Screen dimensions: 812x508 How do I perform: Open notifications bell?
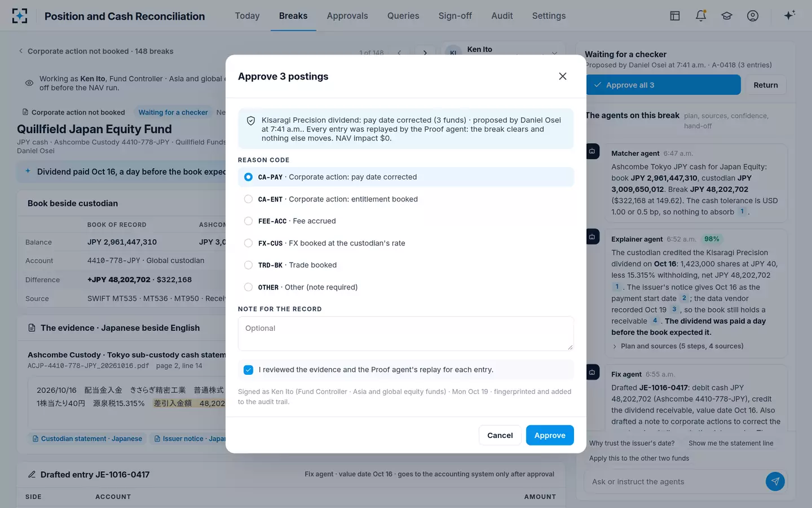click(x=701, y=16)
